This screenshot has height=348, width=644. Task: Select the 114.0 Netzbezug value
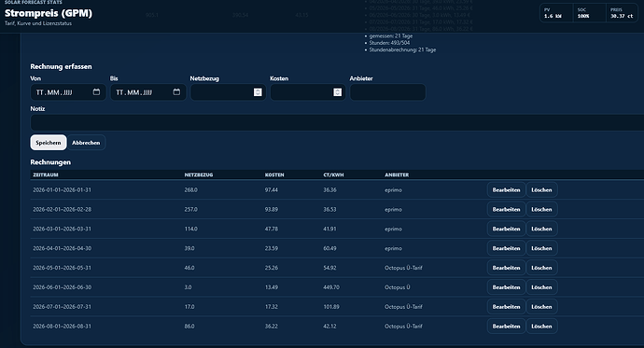click(x=190, y=229)
